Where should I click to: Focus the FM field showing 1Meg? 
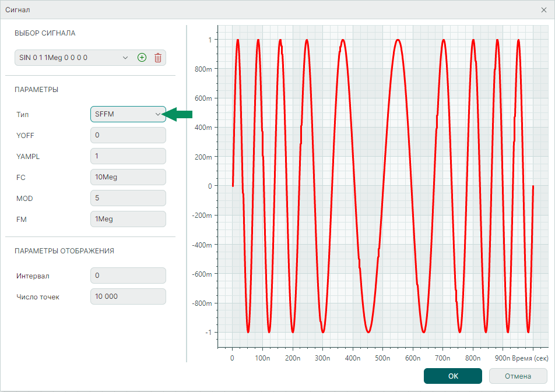coord(128,219)
